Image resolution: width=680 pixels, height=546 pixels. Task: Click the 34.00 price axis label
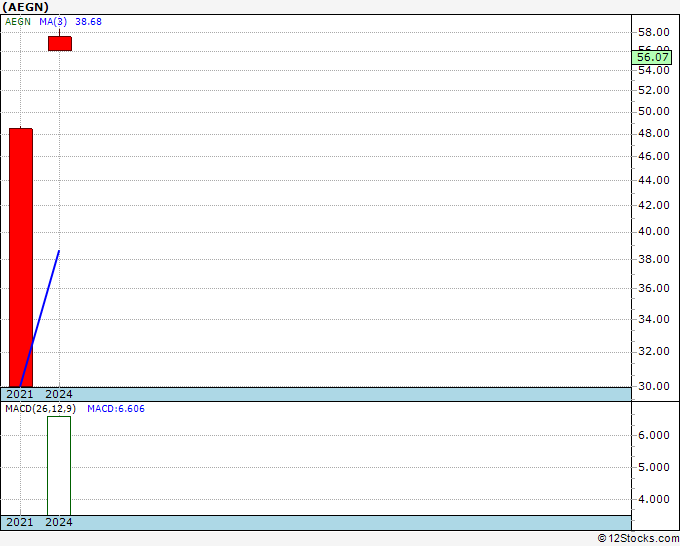[x=654, y=319]
